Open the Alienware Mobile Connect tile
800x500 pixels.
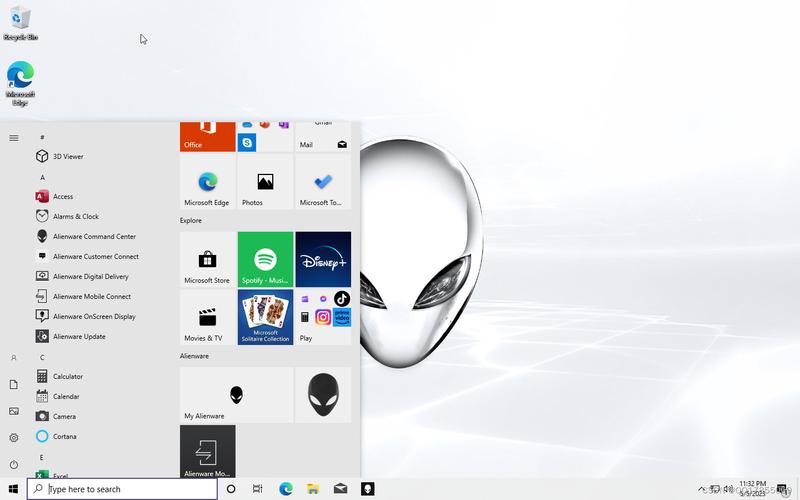pos(208,452)
